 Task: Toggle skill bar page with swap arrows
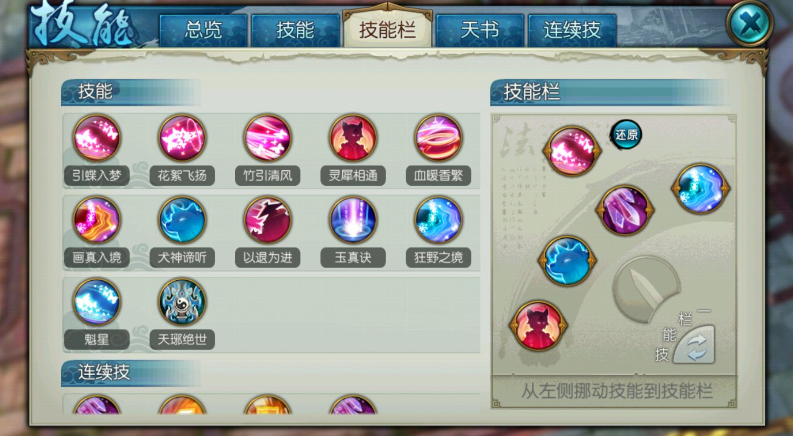pos(696,344)
